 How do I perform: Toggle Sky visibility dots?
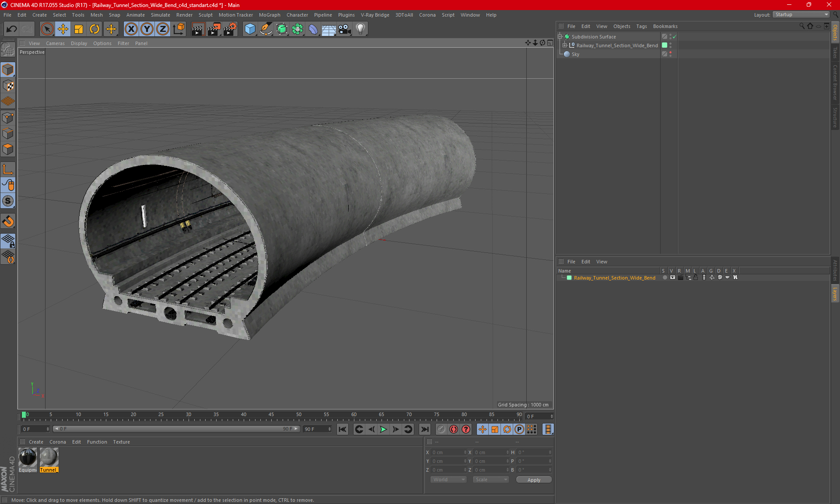pyautogui.click(x=671, y=54)
